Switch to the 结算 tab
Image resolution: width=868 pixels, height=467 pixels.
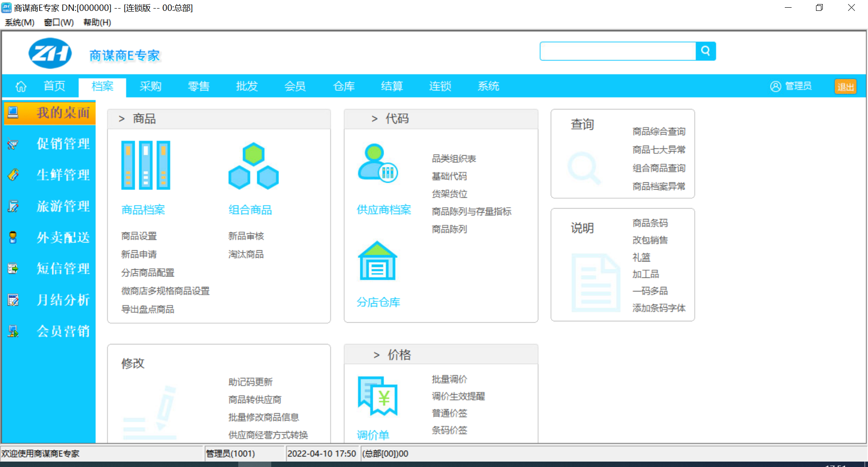392,86
